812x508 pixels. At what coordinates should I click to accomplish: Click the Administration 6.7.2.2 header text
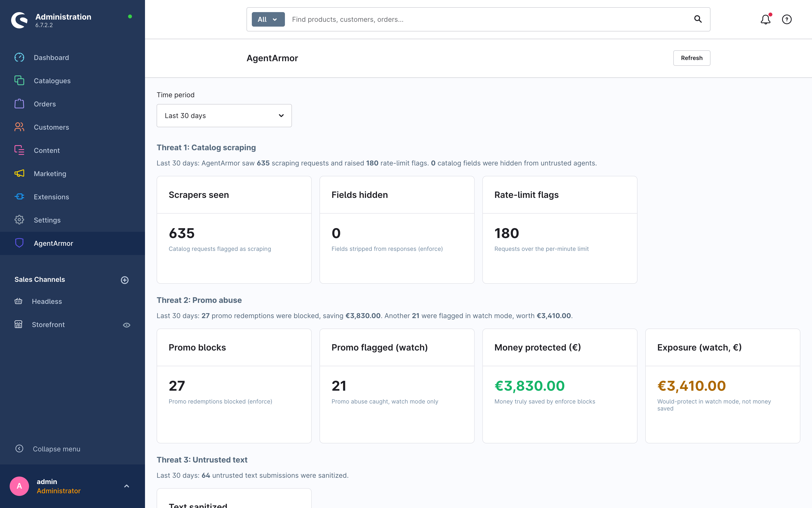click(63, 20)
